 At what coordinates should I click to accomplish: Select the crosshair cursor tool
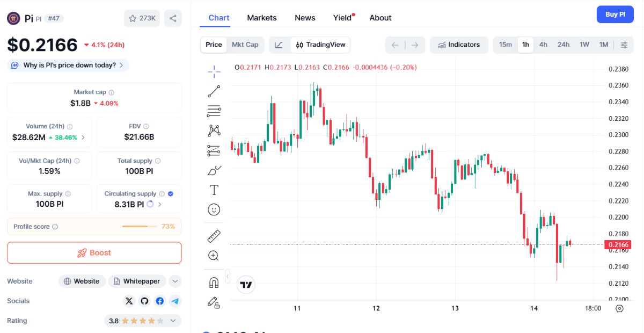[x=214, y=71]
